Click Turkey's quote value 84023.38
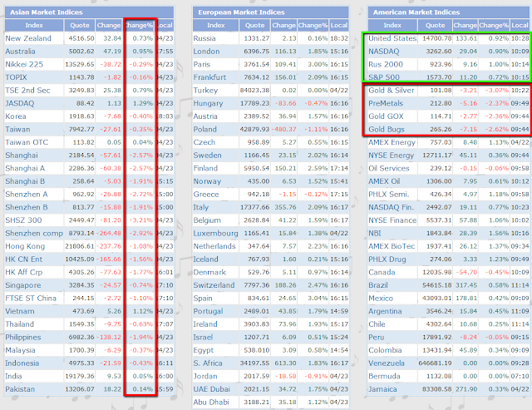 pyautogui.click(x=255, y=91)
